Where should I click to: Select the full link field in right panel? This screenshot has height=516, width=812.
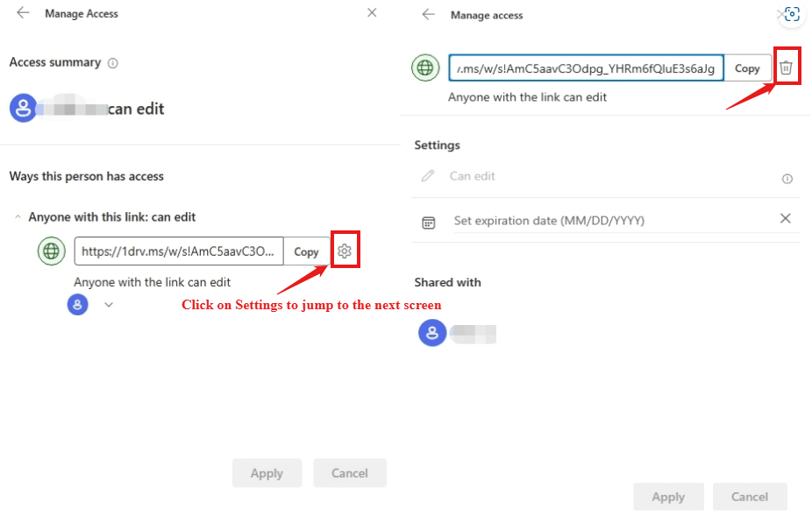click(x=587, y=67)
